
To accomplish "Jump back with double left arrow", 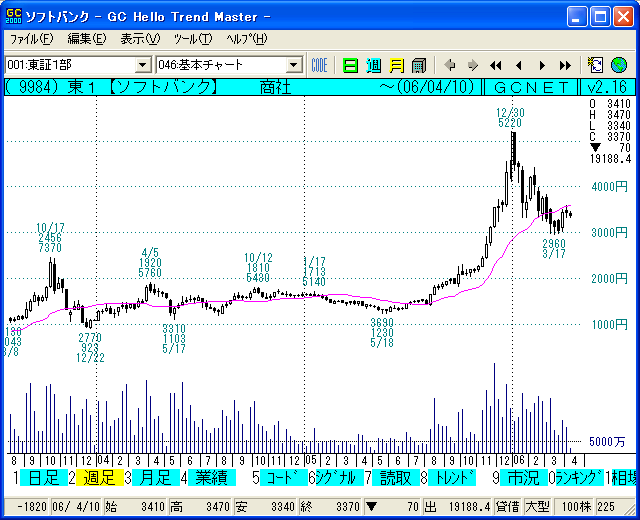I will click(x=496, y=65).
